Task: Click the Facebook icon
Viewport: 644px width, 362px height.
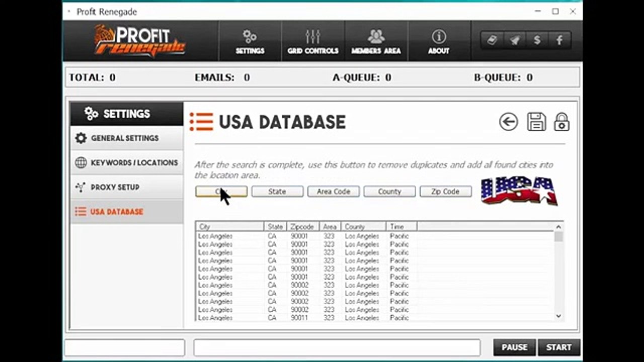Action: [559, 40]
